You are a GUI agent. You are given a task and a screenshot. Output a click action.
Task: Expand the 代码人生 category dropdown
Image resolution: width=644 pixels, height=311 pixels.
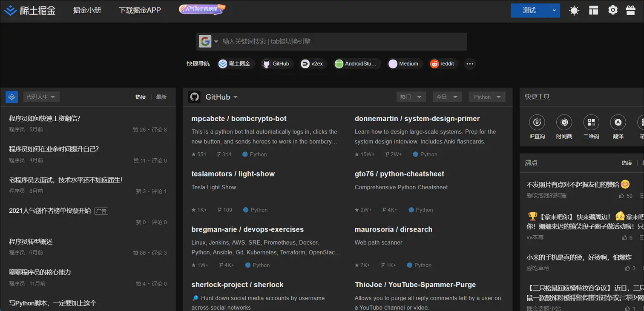41,97
